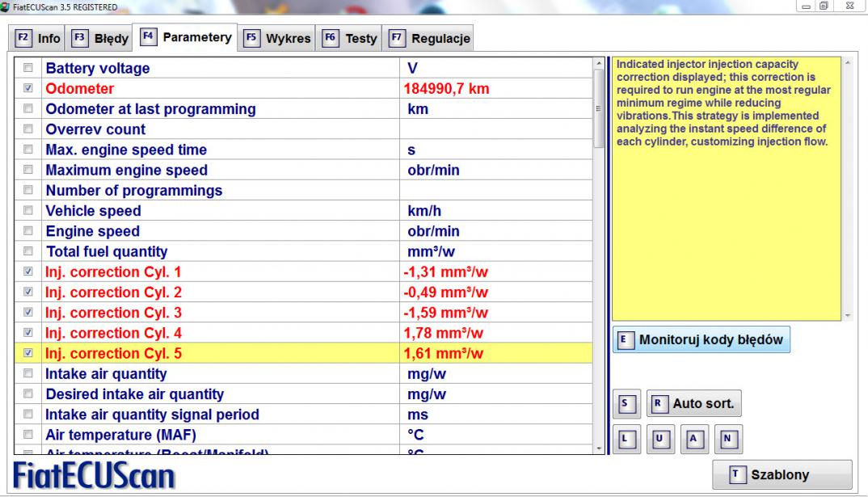Select the Odometer value 184990,7 km
Viewport: 868px width, 497px height.
point(446,89)
